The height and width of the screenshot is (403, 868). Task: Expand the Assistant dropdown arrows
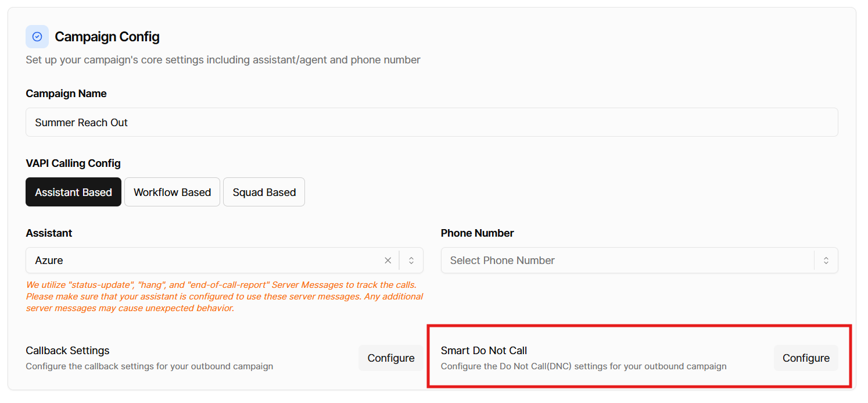(411, 261)
